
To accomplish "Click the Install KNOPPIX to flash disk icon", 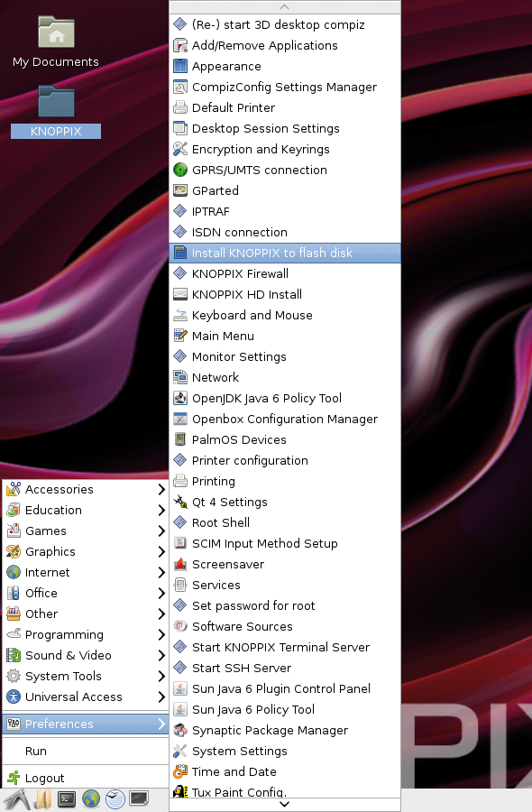I will (180, 253).
